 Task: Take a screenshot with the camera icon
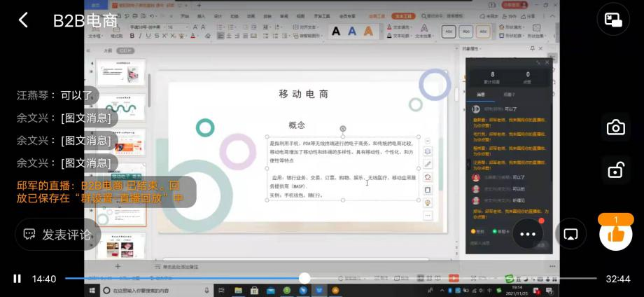coord(615,127)
